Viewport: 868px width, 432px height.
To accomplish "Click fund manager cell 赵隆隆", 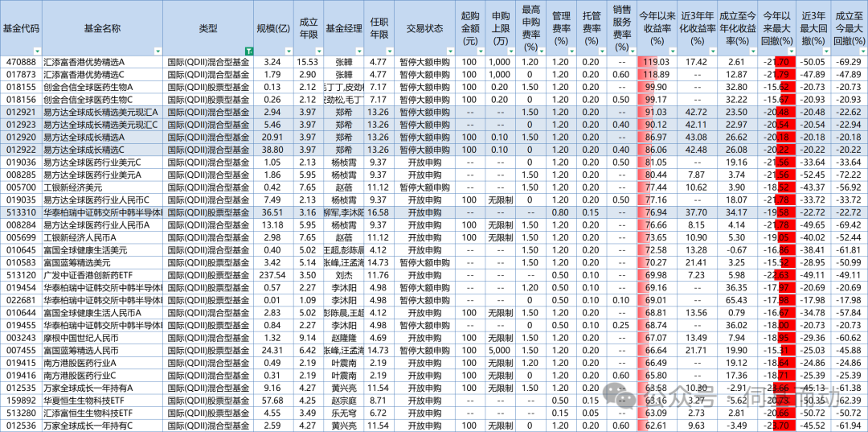I will 344,337.
